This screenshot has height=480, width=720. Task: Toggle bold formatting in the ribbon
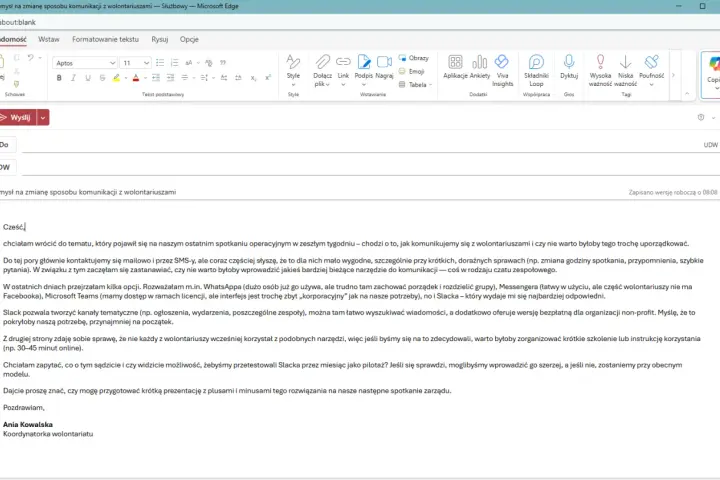tap(59, 78)
